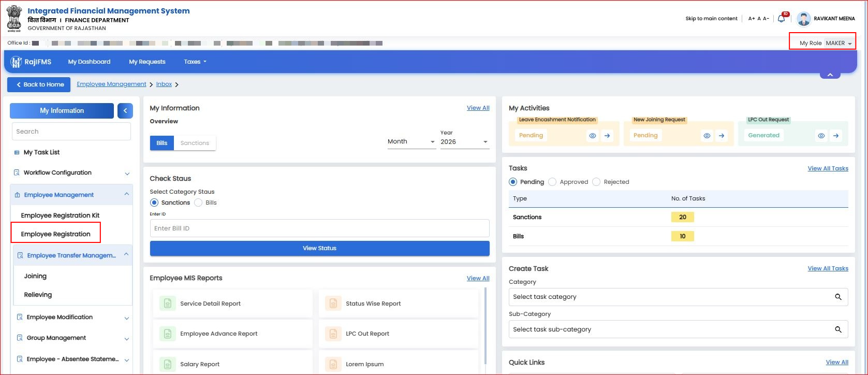The width and height of the screenshot is (868, 375).
Task: Select the Pending tasks radio button
Action: [513, 182]
